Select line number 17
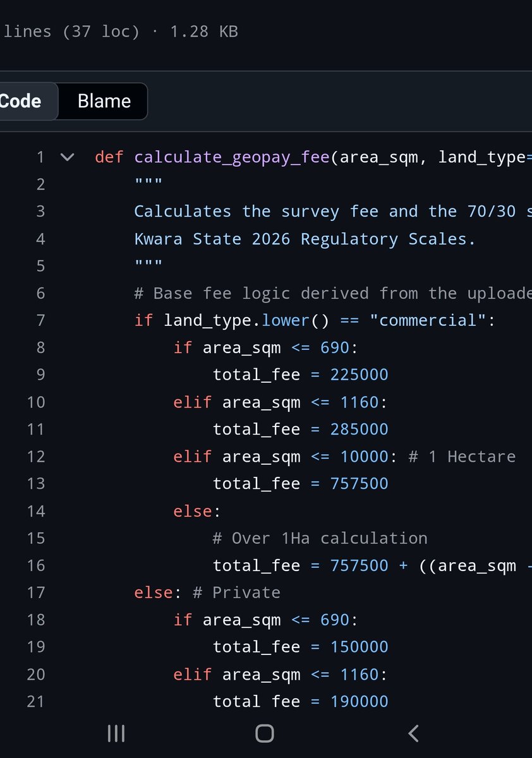This screenshot has width=532, height=758. point(36,593)
